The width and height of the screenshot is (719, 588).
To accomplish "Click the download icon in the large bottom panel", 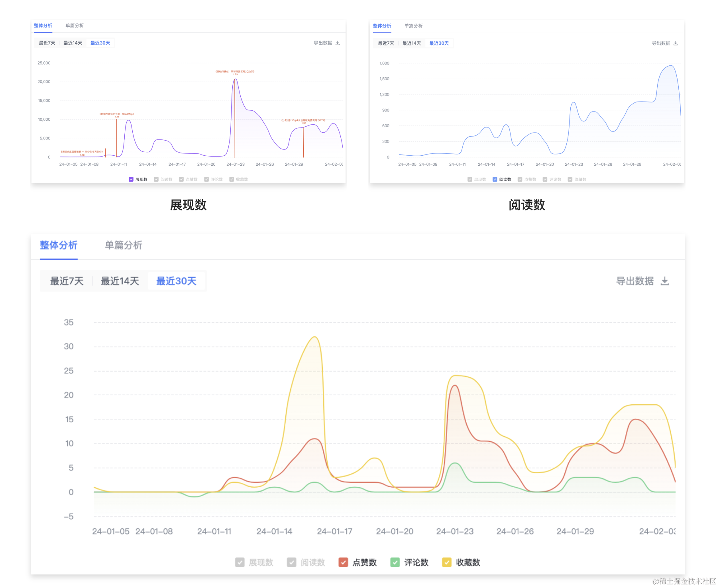I will 665,281.
